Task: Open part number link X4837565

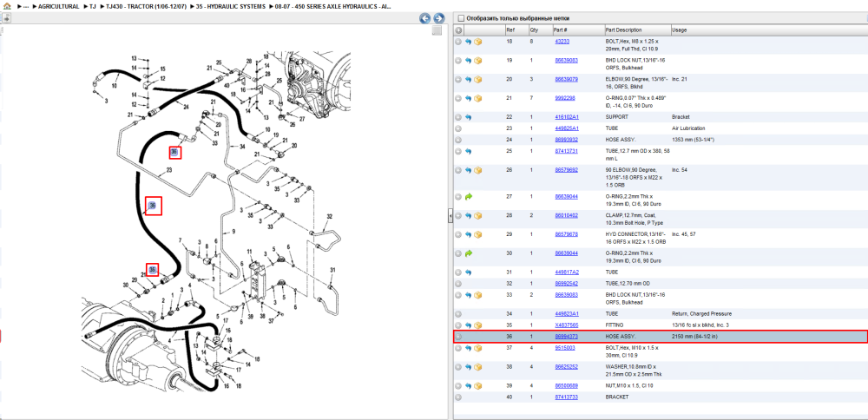Action: coord(566,325)
